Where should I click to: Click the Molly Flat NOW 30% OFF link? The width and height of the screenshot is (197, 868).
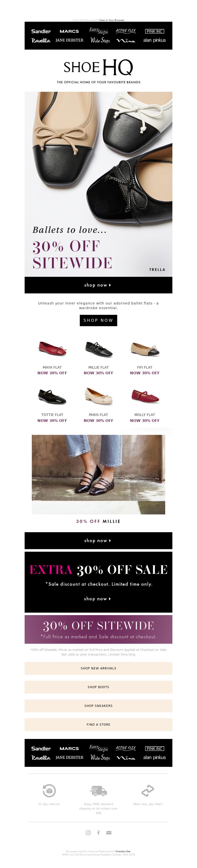[x=145, y=420]
